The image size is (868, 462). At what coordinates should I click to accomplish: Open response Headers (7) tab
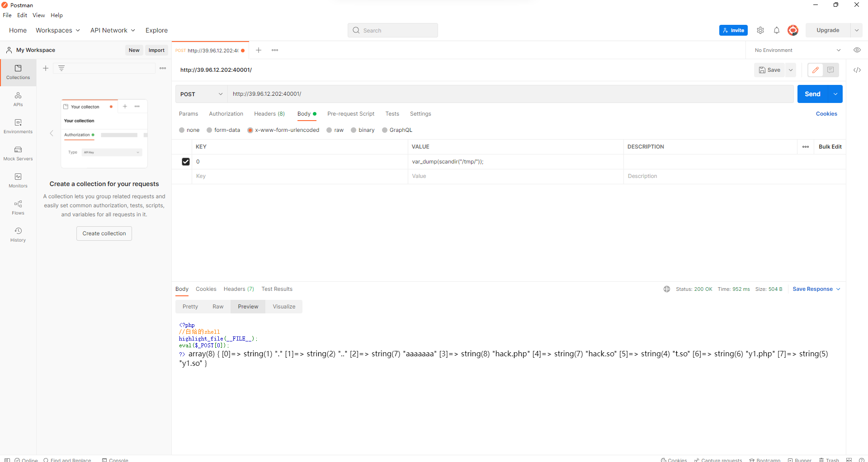(x=239, y=289)
